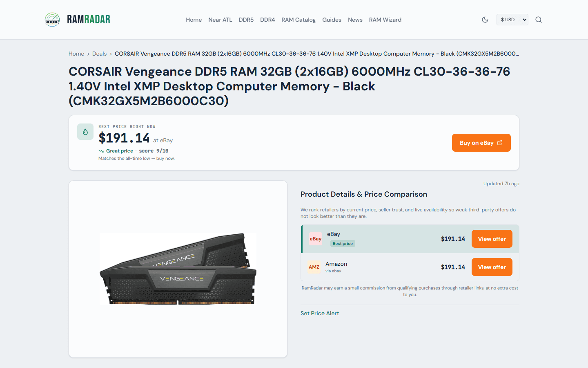588x368 pixels.
Task: Open the RAM Catalog nav item
Action: (x=298, y=20)
